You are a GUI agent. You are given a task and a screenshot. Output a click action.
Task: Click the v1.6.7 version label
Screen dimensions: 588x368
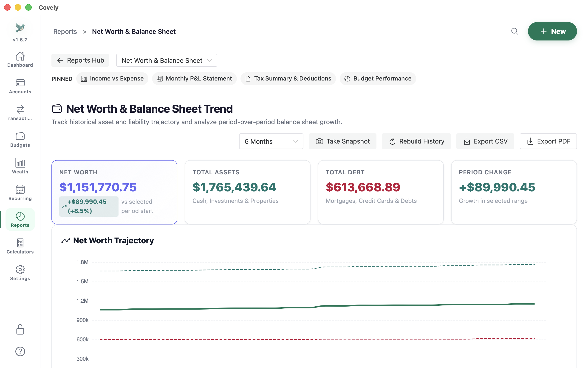click(20, 40)
